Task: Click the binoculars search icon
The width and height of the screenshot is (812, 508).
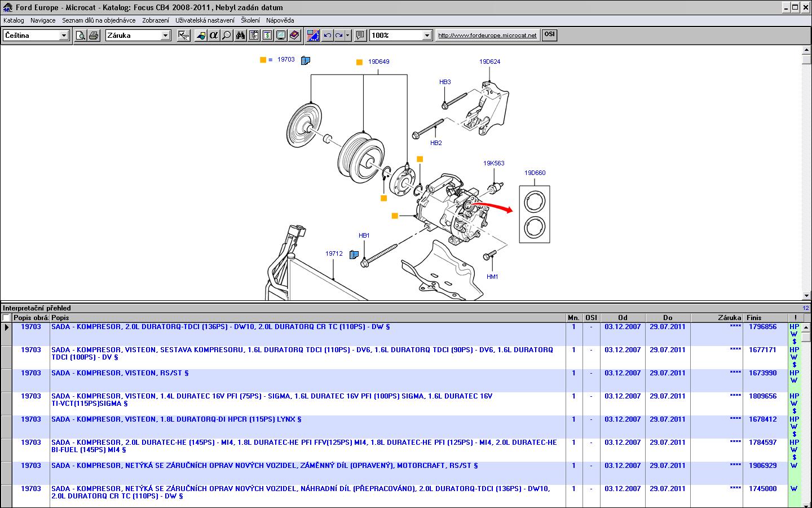Action: pos(240,36)
